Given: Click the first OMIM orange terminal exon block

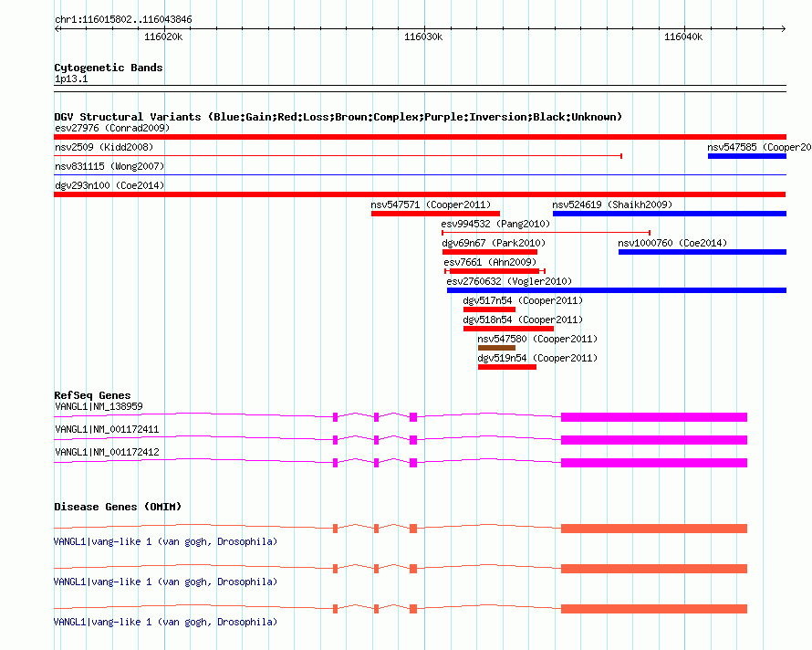Looking at the screenshot, I should [x=654, y=529].
